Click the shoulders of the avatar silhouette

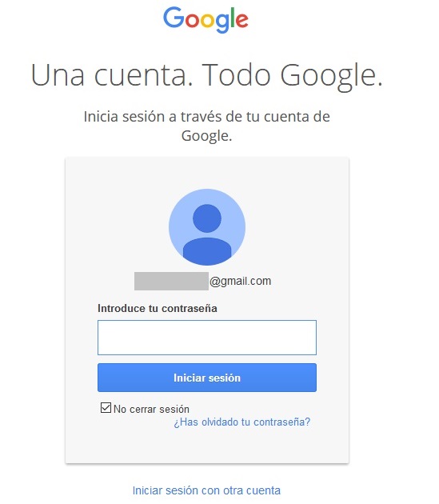(207, 251)
